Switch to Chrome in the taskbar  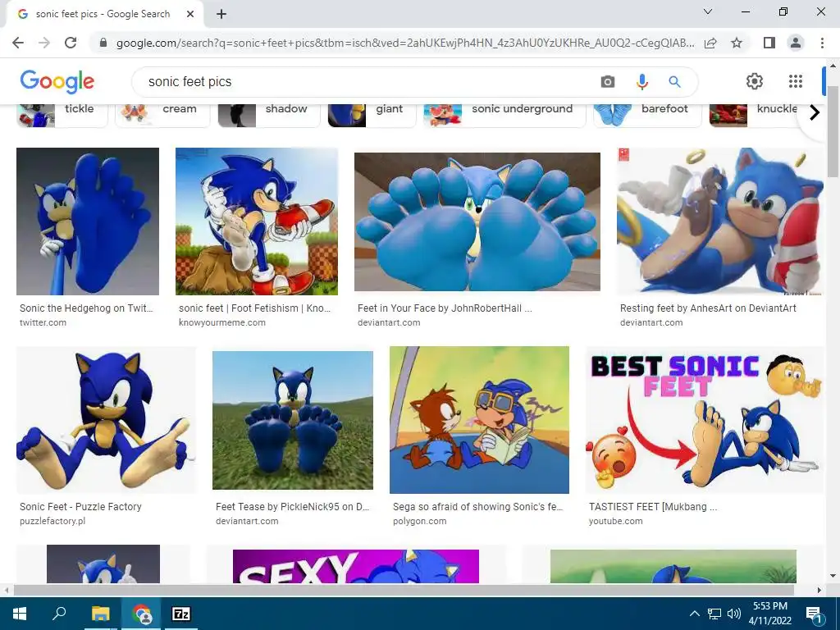[141, 614]
